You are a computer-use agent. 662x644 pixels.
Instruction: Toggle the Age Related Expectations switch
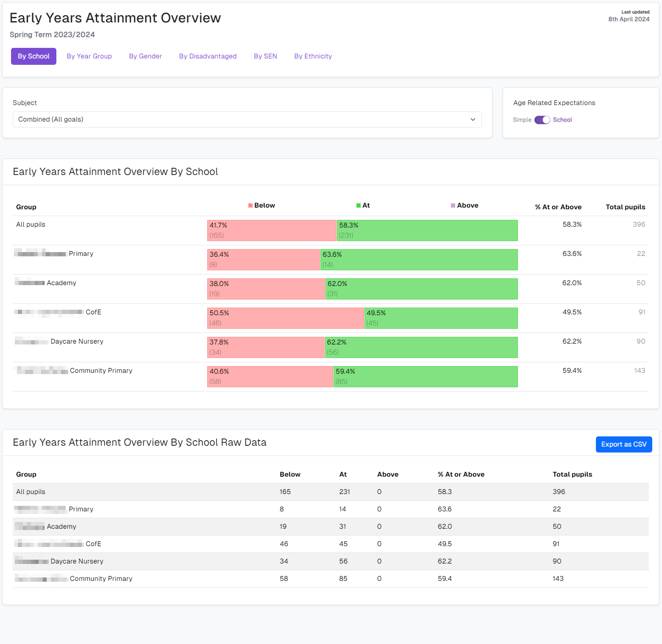pyautogui.click(x=542, y=120)
